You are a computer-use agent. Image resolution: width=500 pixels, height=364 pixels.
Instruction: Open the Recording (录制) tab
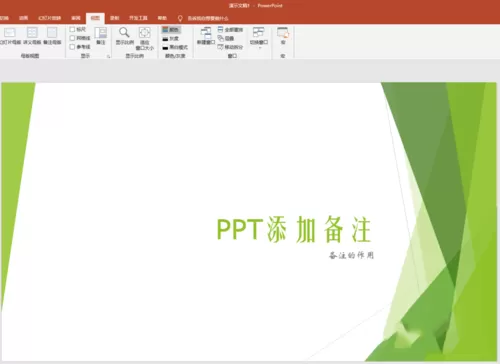pos(115,18)
